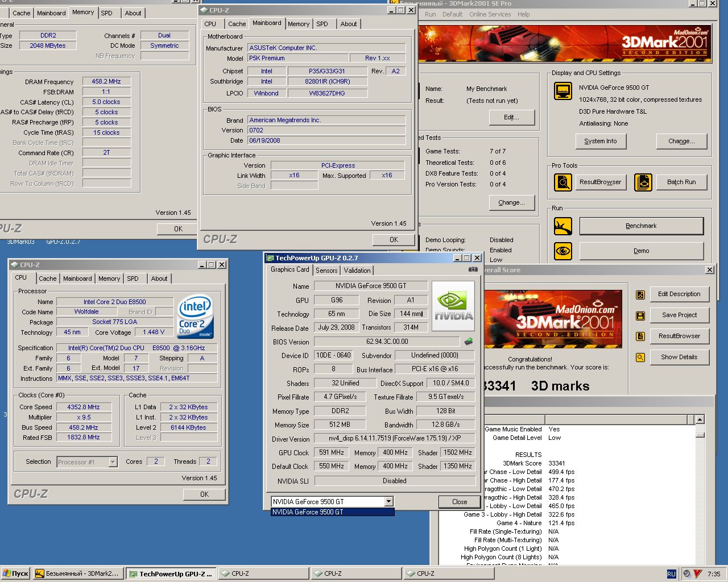
Task: Click the Edit Description button
Action: coord(679,294)
